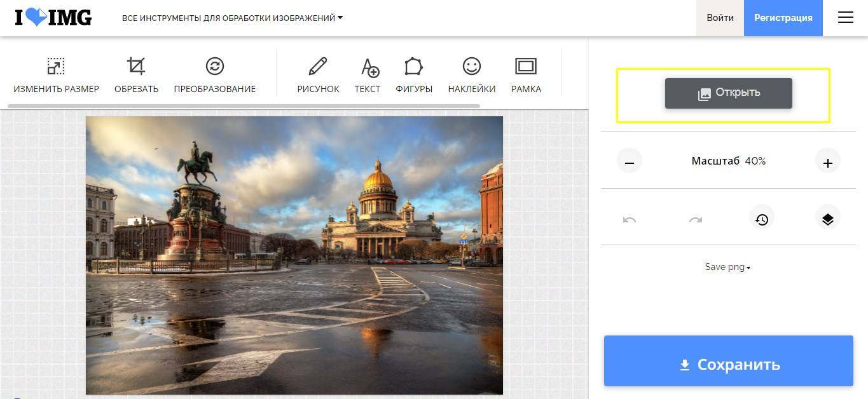Expand the all image tools dropdown
This screenshot has width=868, height=399.
point(232,18)
